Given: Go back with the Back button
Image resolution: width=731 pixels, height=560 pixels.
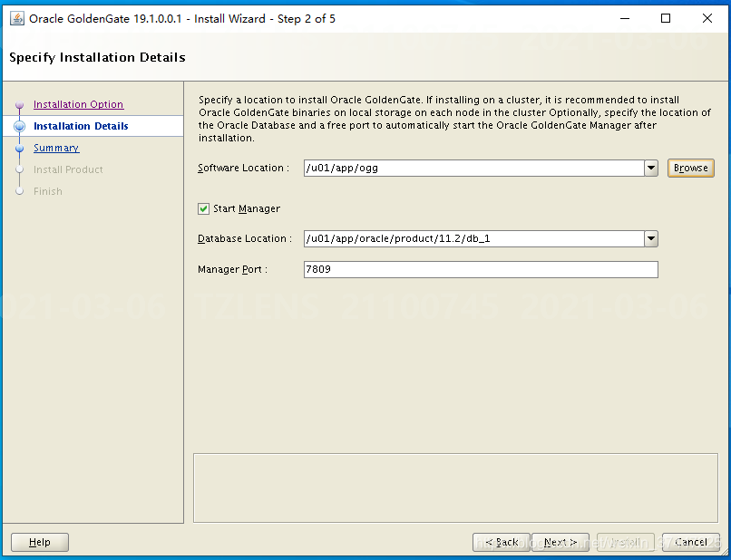Looking at the screenshot, I should tap(502, 542).
